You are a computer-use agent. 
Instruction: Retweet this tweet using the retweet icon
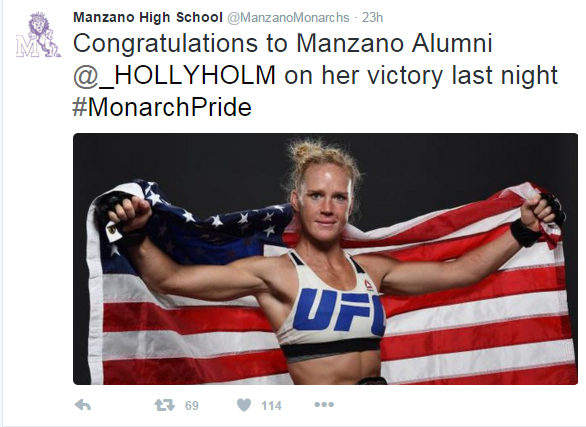[164, 405]
